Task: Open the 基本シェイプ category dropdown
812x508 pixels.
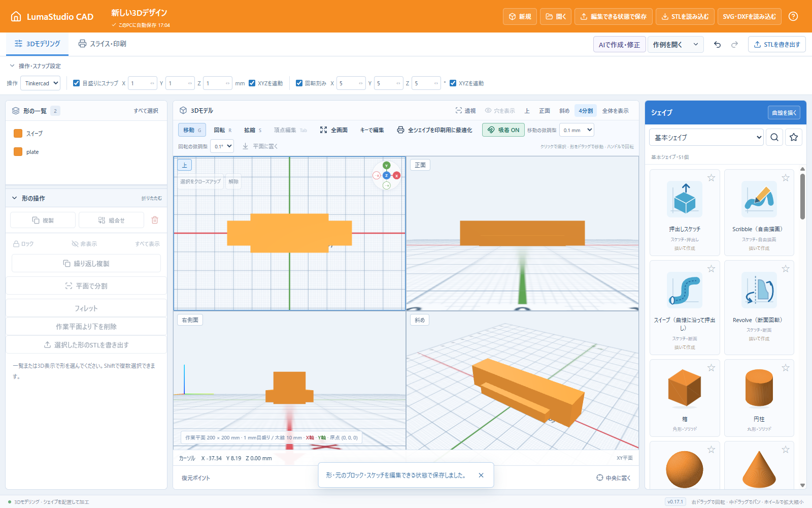Action: coord(706,137)
